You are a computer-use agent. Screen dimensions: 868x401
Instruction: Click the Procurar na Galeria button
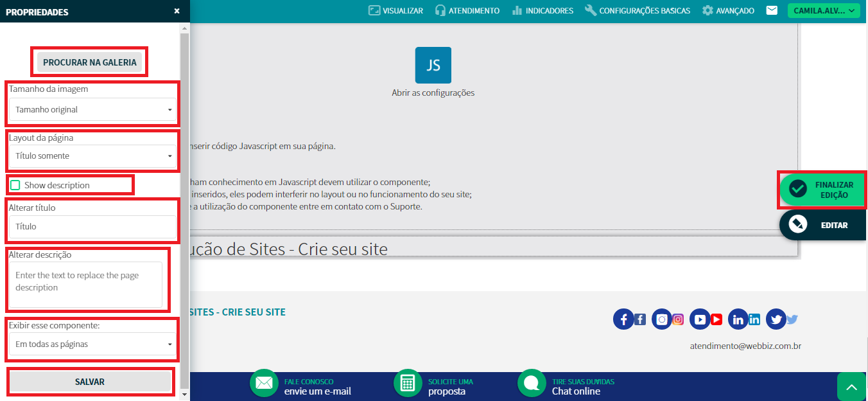coord(90,62)
